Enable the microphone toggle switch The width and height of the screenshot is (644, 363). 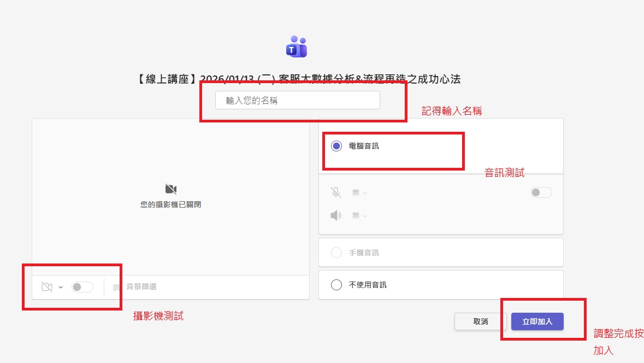pyautogui.click(x=541, y=192)
